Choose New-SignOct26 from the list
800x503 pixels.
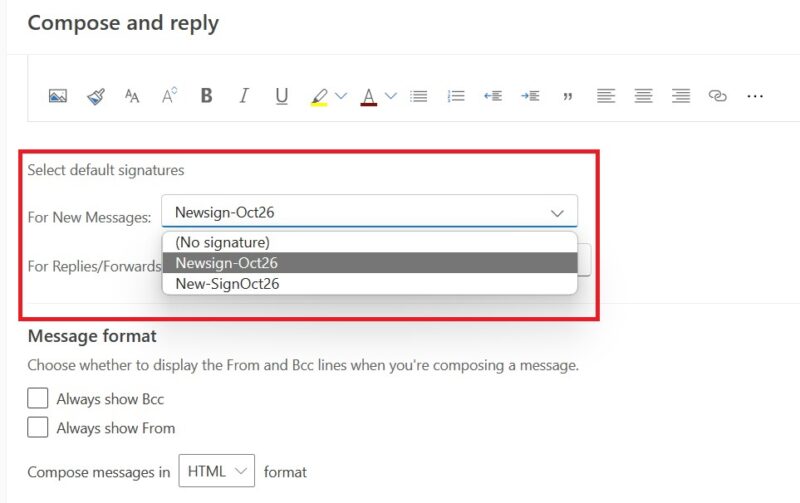(x=369, y=284)
